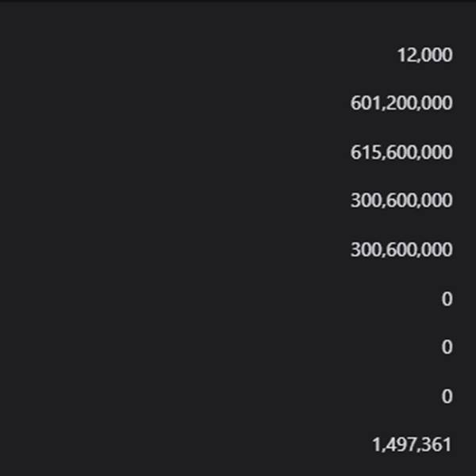The height and width of the screenshot is (476, 476).
Task: Select the 615,600,000 cell
Action: (x=401, y=152)
